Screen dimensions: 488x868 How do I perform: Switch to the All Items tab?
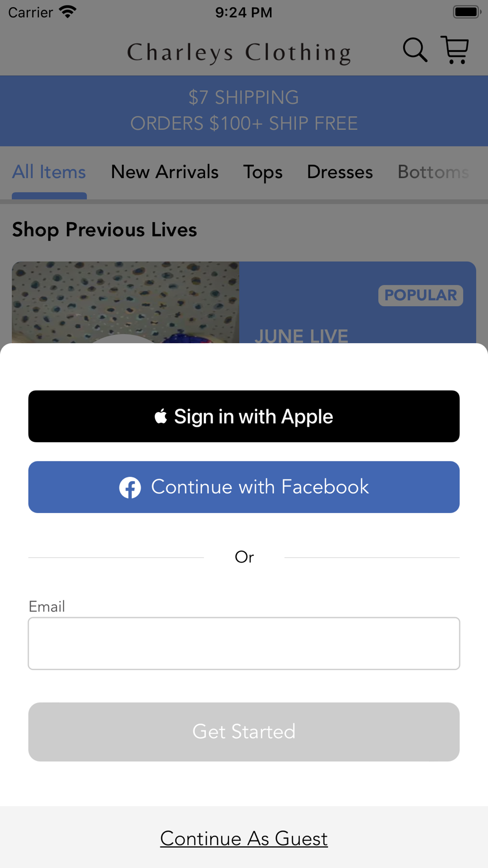(49, 172)
